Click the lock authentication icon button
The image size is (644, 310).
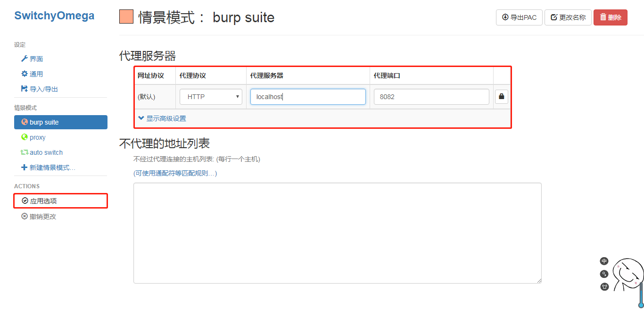501,97
